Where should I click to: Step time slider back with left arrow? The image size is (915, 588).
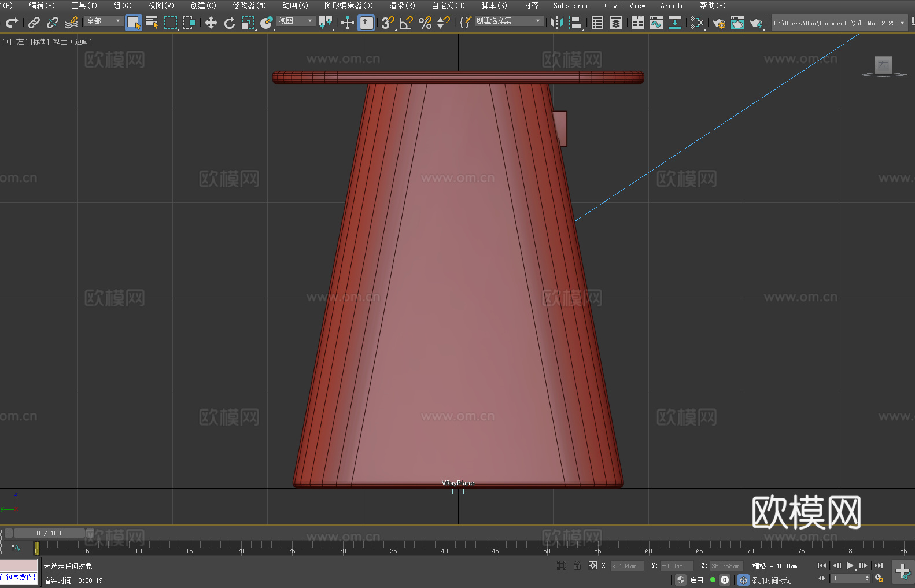8,533
